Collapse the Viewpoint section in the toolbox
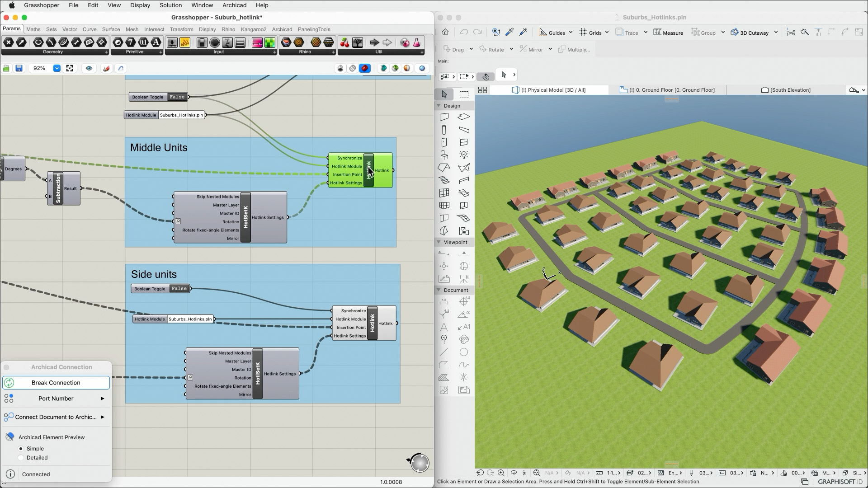 point(439,242)
